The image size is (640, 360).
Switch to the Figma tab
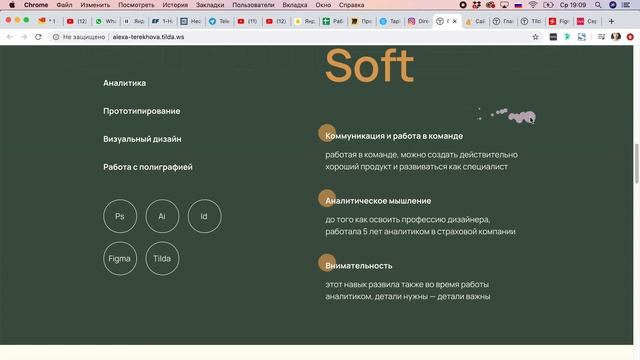560,21
